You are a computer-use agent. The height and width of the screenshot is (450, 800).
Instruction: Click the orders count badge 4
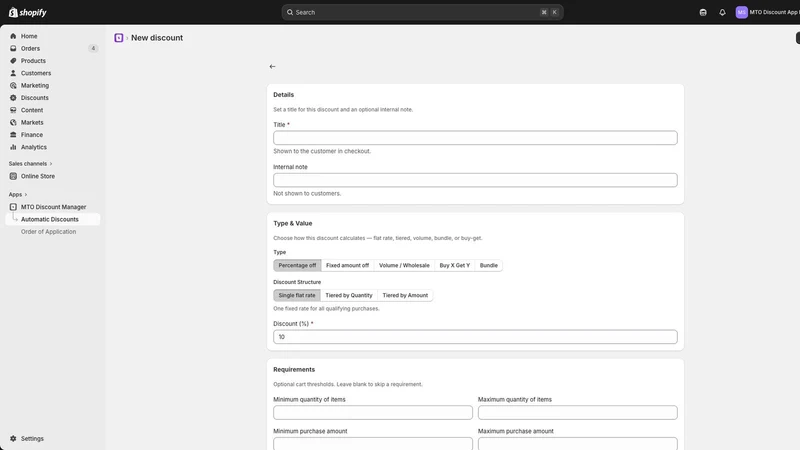[x=93, y=48]
